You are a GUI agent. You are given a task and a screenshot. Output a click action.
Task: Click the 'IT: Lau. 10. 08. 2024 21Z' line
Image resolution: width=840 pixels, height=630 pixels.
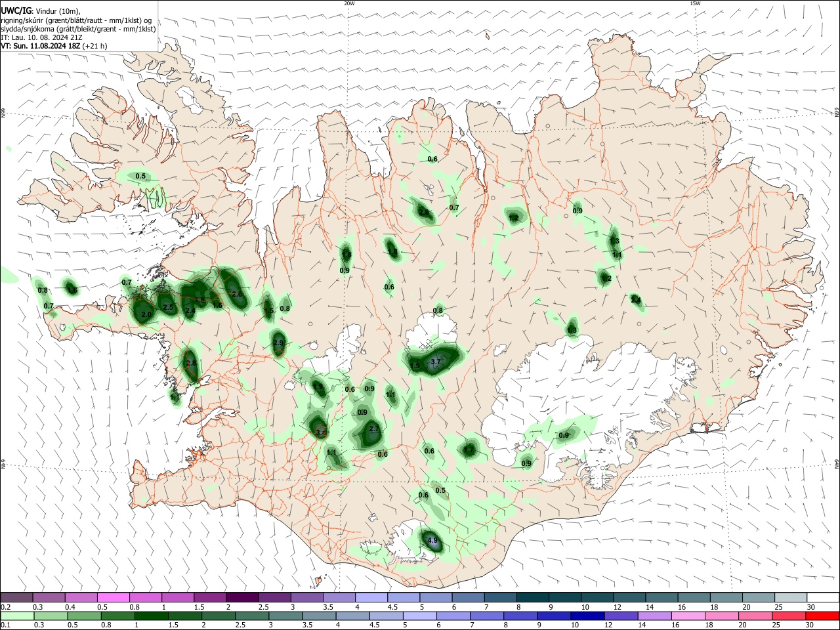click(41, 37)
